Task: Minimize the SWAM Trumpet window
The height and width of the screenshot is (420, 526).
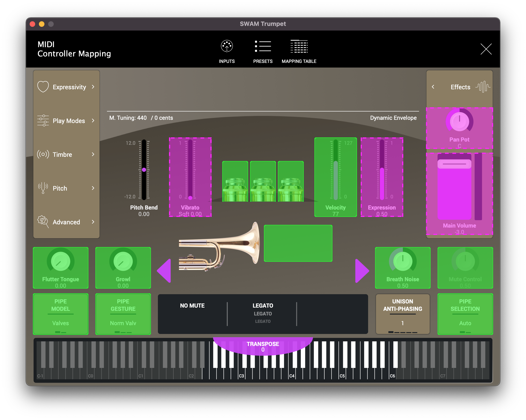Action: [x=42, y=24]
